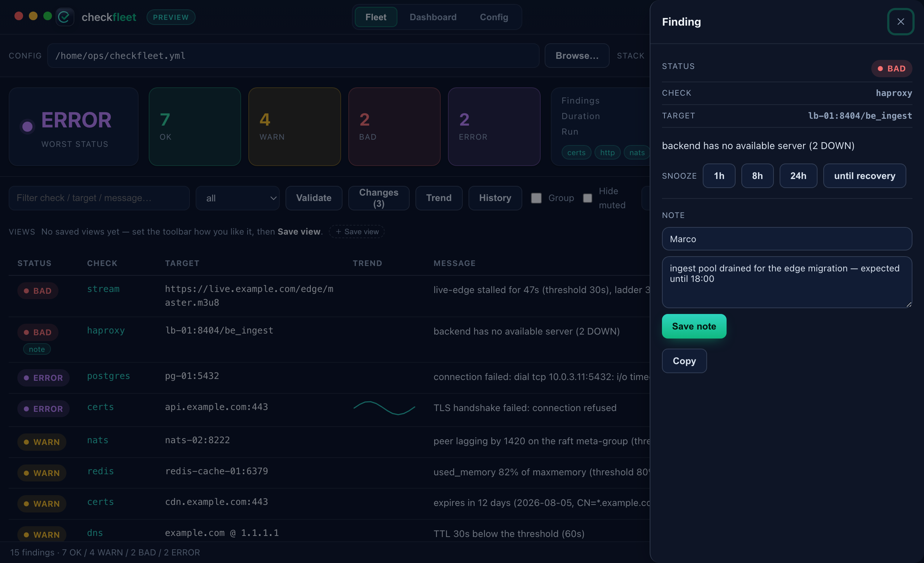Image resolution: width=924 pixels, height=563 pixels.
Task: Snooze finding for 24h
Action: [x=798, y=176]
